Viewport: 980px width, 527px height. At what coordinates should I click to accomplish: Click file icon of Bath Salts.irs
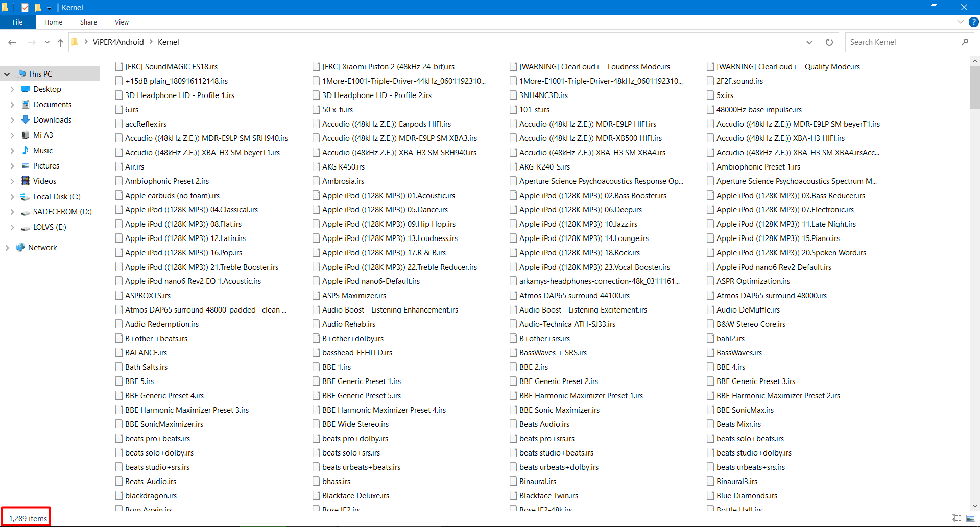click(119, 367)
